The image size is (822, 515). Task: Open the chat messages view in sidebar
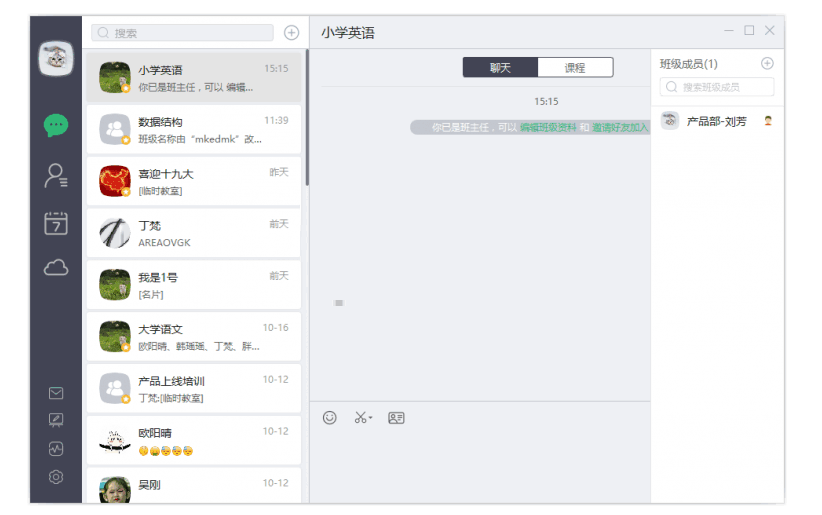56,125
